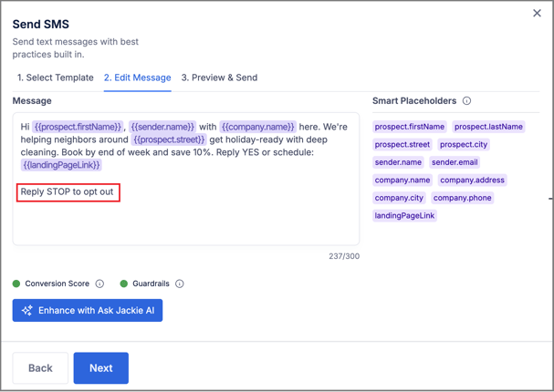Screen dimensions: 554x392
Task: Close the Send SMS dialog
Action: pyautogui.click(x=537, y=14)
